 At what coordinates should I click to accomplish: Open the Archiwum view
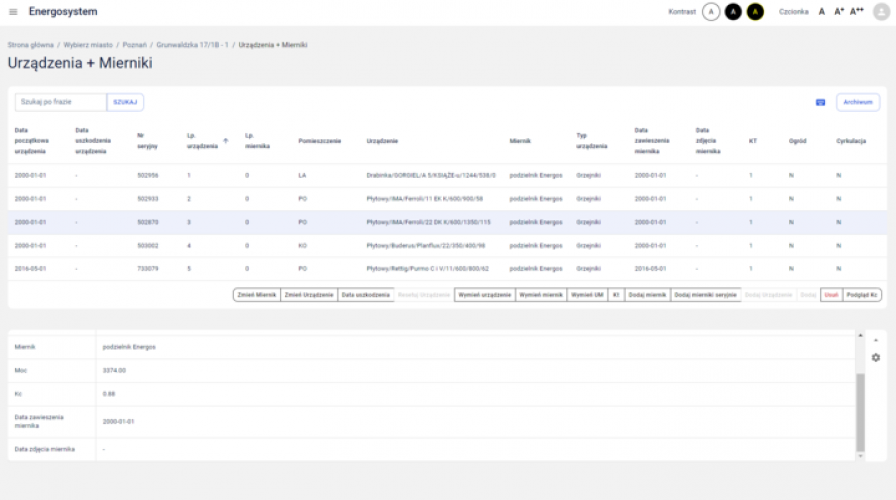point(858,102)
